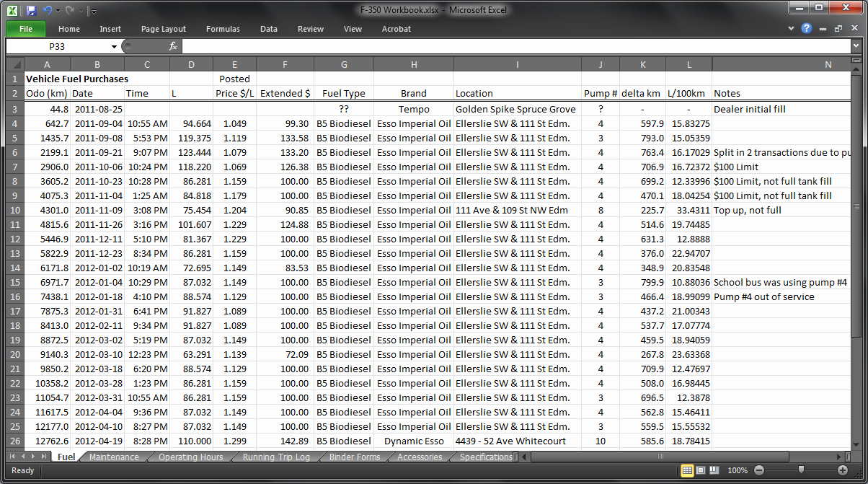Open the Page Layout ribbon tab
Viewport: 868px width, 484px height.
click(x=164, y=29)
